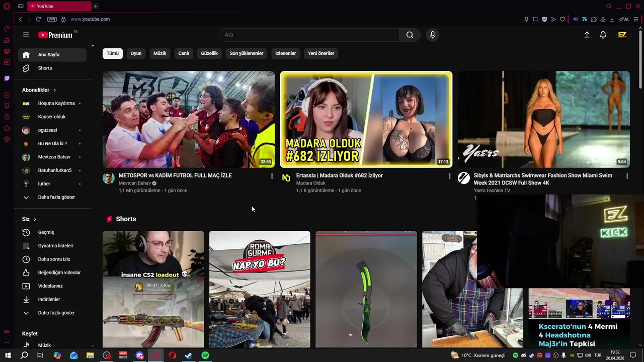Open the Kanser olduk subscription channel
This screenshot has height=362, width=644.
tap(52, 117)
